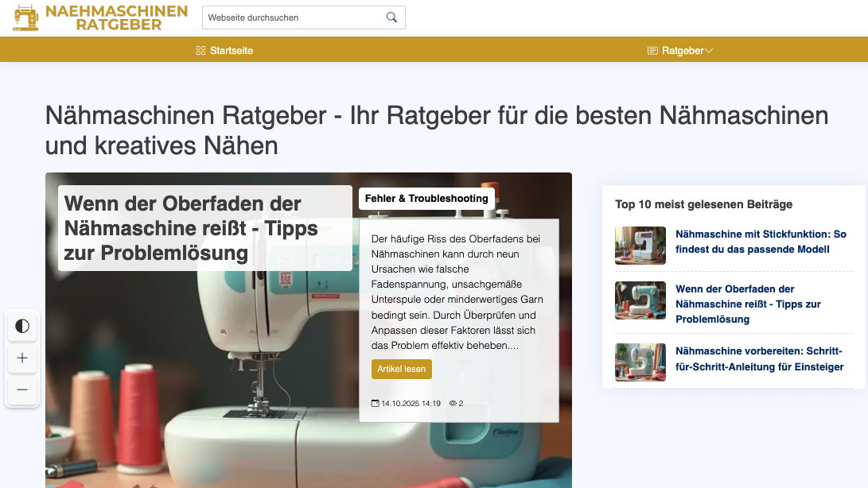
Task: Open the 'Fehler & Troubleshooting' category tag
Action: (x=426, y=199)
